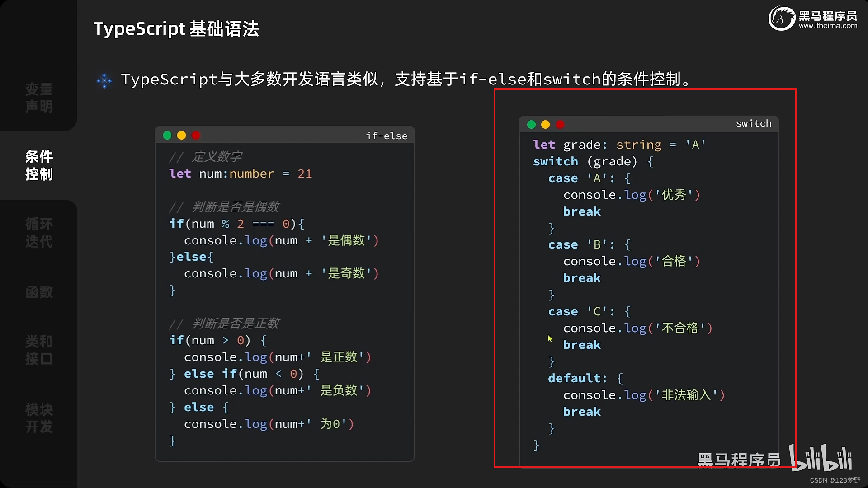The height and width of the screenshot is (488, 868).
Task: Open the www.itheima.com website link
Action: click(828, 26)
